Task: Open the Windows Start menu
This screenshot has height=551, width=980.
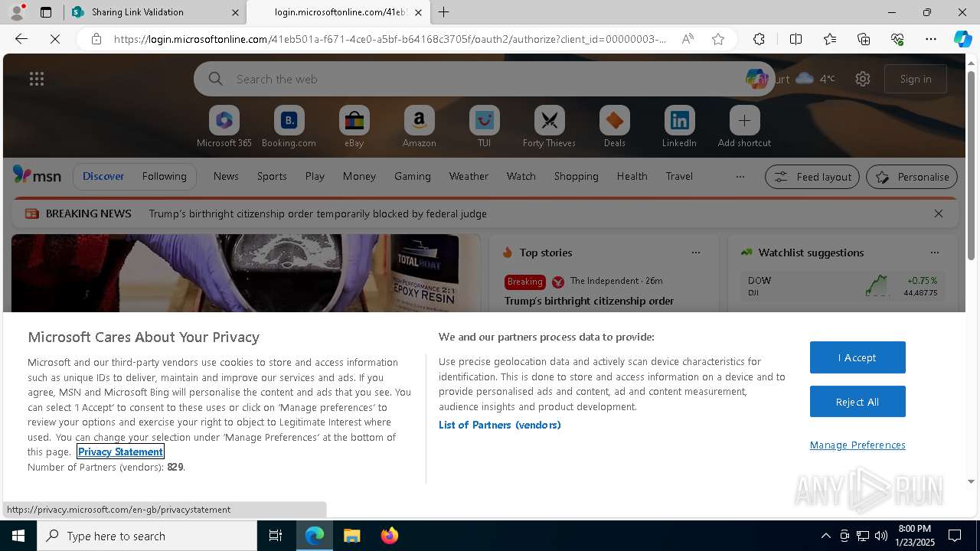Action: pyautogui.click(x=18, y=536)
